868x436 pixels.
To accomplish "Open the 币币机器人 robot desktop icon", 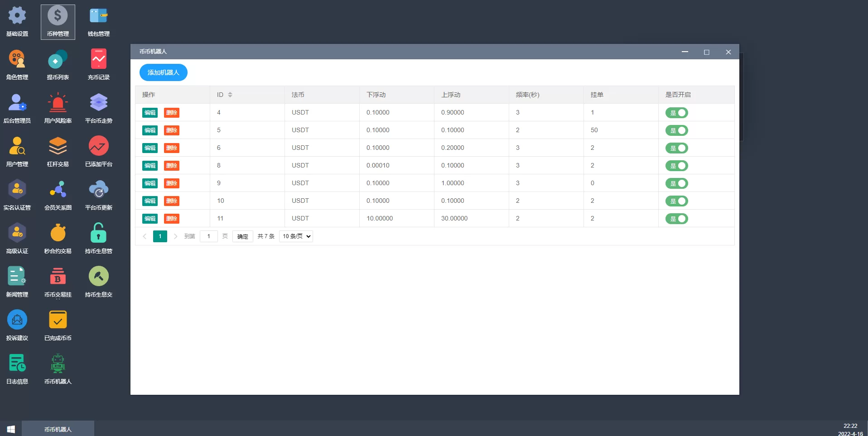I will tap(58, 364).
